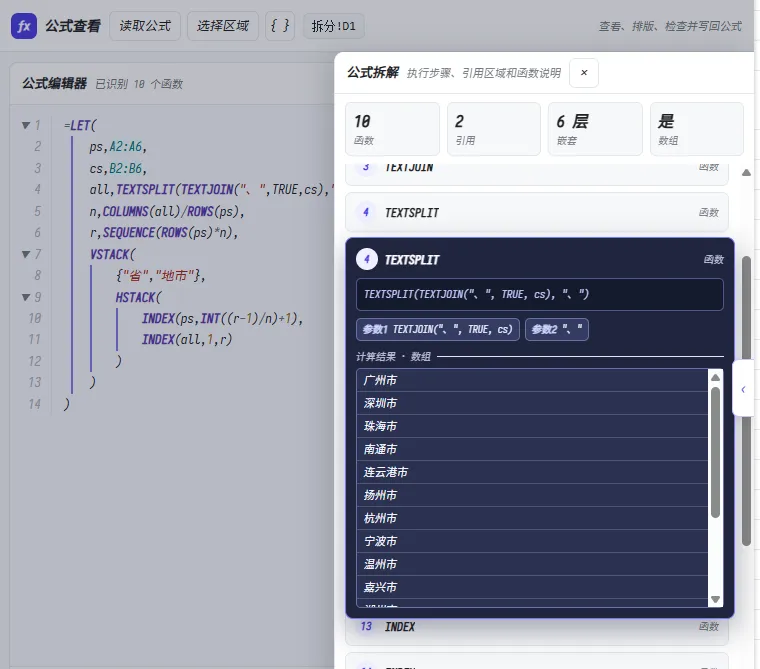
Task: Select 珠海市 in the result list
Action: pyautogui.click(x=532, y=426)
